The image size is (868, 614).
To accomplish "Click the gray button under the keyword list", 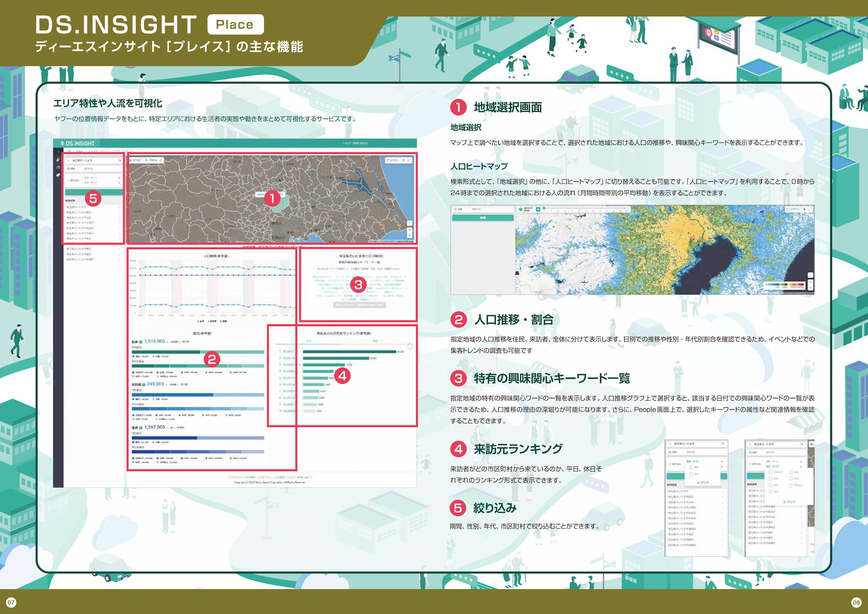I will (359, 305).
